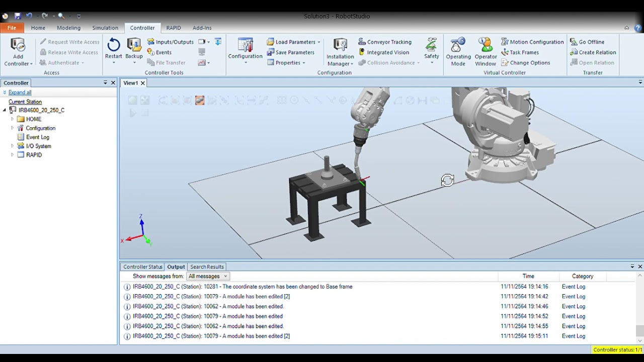Open the controller Events viewer
This screenshot has width=644, height=362.
click(x=159, y=52)
